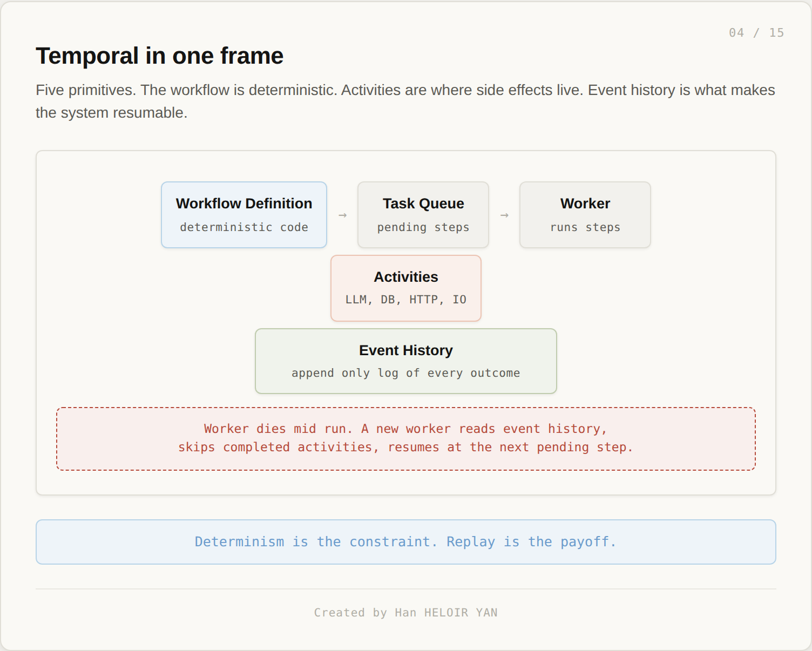Click "the system resumable." subtitle line
The height and width of the screenshot is (651, 812).
pyautogui.click(x=111, y=113)
